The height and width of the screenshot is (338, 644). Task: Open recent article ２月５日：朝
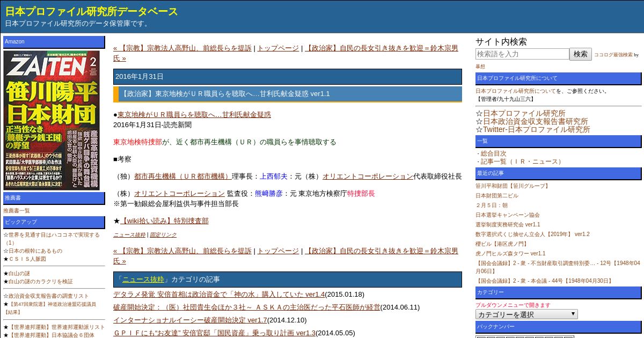[x=492, y=205]
